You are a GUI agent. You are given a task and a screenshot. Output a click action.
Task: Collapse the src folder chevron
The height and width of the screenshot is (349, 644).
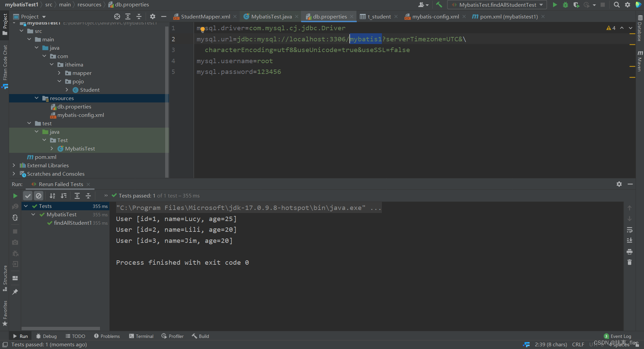pyautogui.click(x=22, y=31)
